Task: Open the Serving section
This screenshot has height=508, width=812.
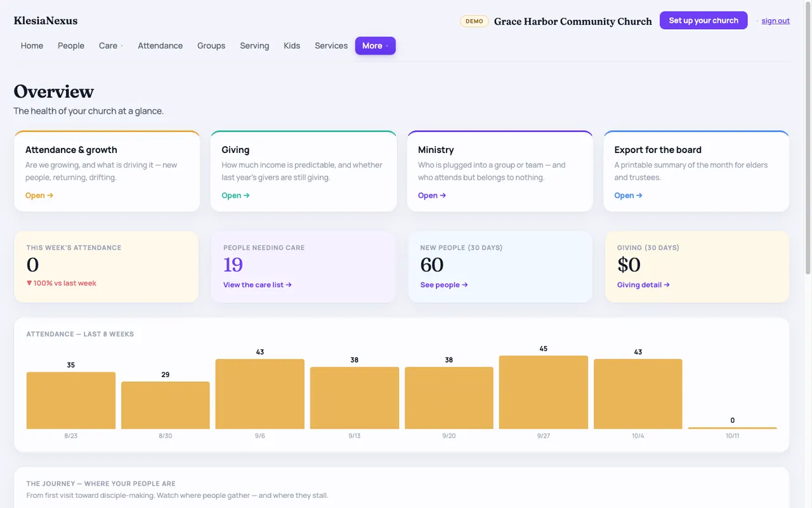Action: (x=254, y=46)
